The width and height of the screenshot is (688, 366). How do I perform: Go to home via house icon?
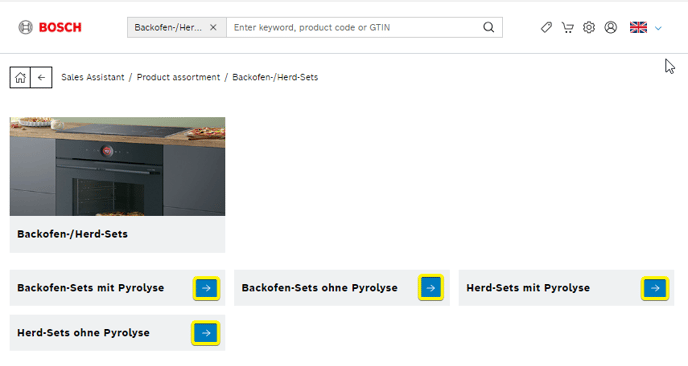point(20,78)
